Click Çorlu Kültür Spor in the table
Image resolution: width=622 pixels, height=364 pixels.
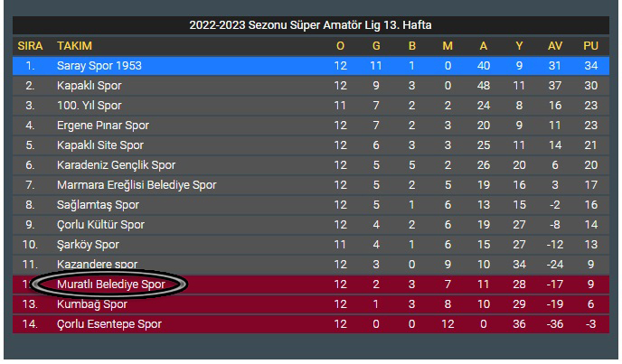100,224
